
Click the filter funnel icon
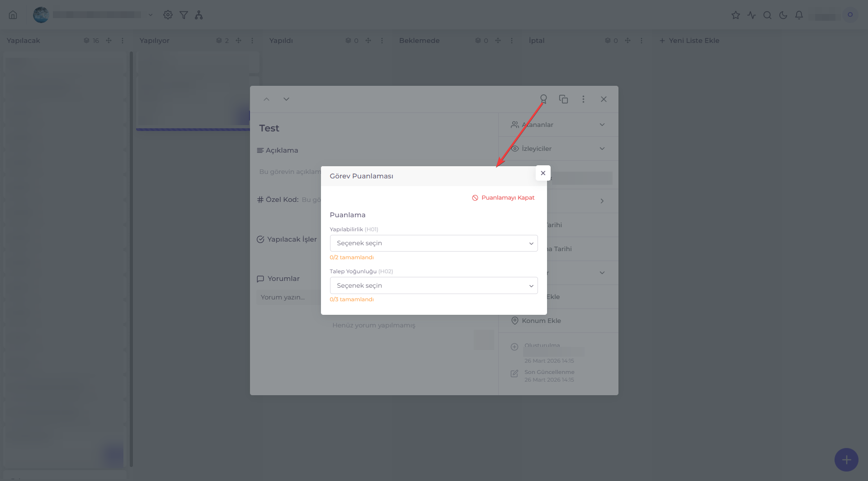point(184,15)
